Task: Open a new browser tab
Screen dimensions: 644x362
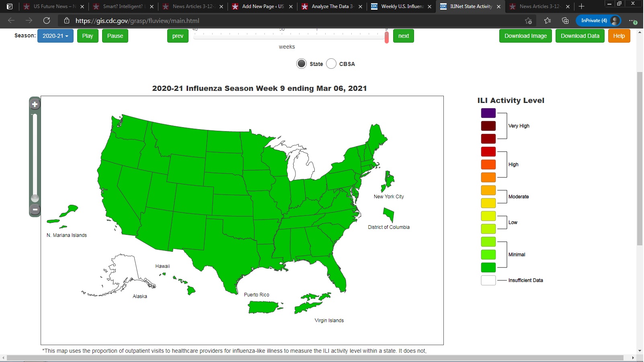Action: coord(581,6)
